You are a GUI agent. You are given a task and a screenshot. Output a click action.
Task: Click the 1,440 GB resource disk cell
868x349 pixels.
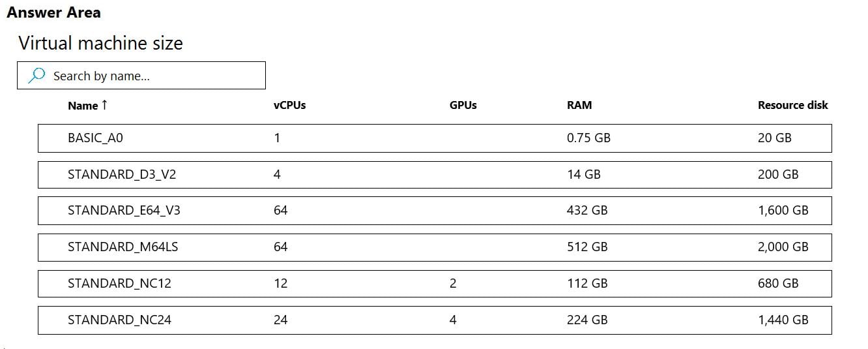pyautogui.click(x=783, y=320)
